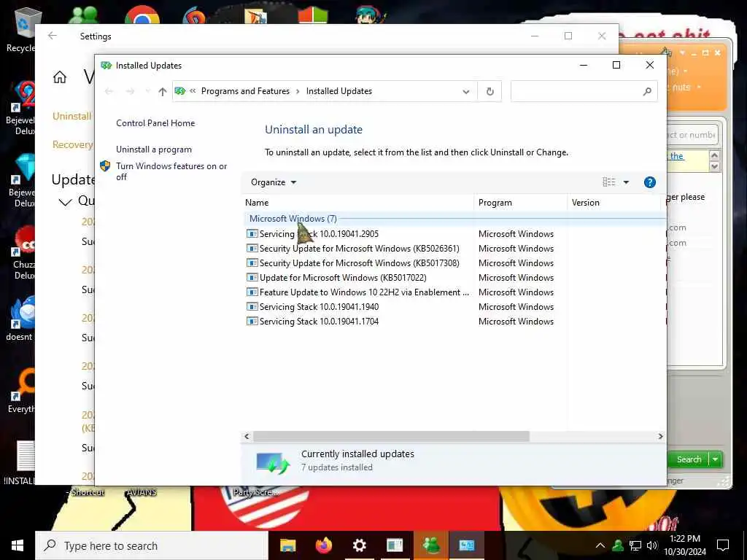The width and height of the screenshot is (747, 560).
Task: Select Feature Update to Windows 10 22H2
Action: 357,292
